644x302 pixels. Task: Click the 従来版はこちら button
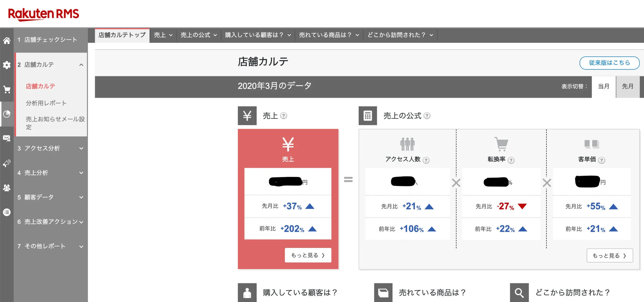pos(609,63)
